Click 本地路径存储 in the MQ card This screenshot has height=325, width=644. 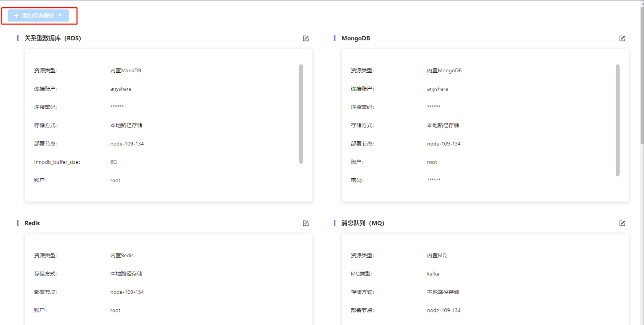click(x=443, y=292)
